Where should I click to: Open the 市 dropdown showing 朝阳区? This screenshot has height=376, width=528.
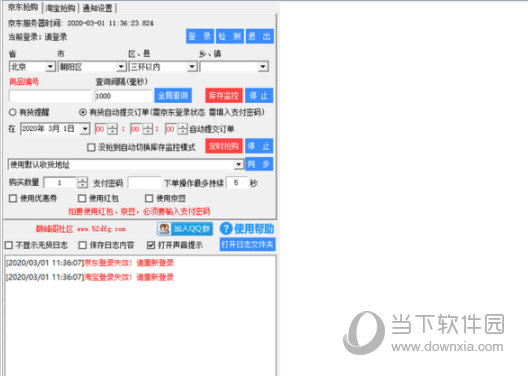tap(92, 67)
